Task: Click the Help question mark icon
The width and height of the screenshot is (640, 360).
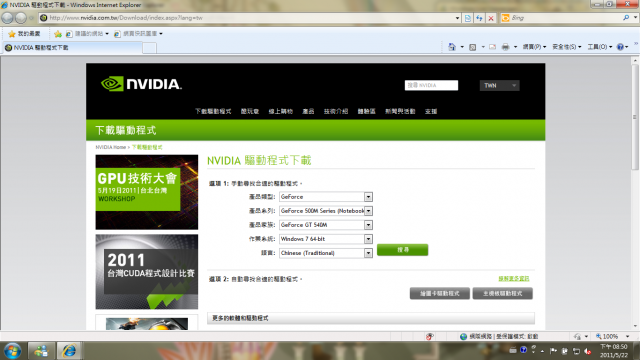Action: coord(620,47)
